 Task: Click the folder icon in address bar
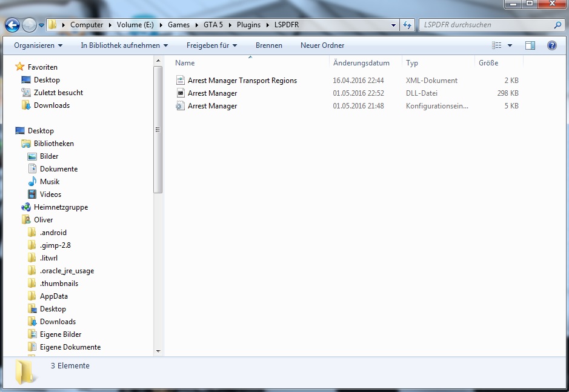pyautogui.click(x=52, y=25)
